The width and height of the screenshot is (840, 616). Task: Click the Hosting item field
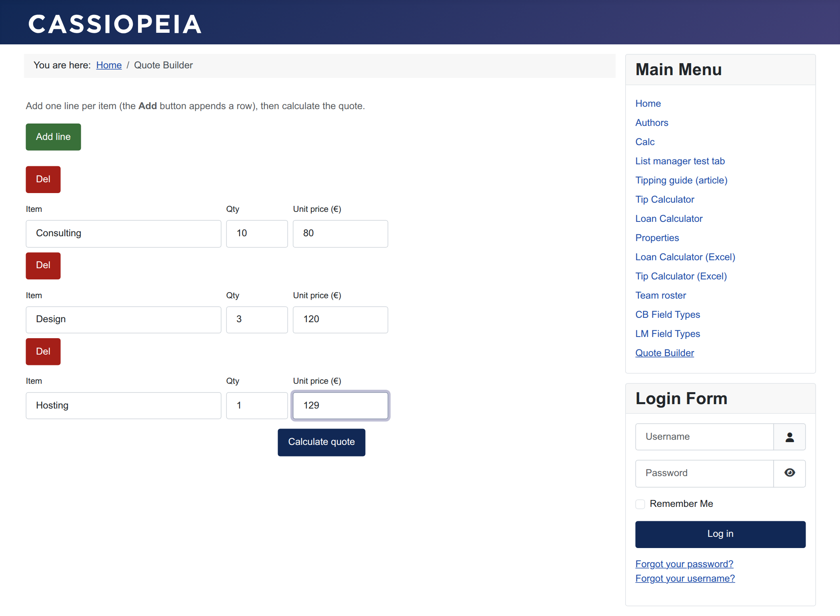pyautogui.click(x=124, y=406)
